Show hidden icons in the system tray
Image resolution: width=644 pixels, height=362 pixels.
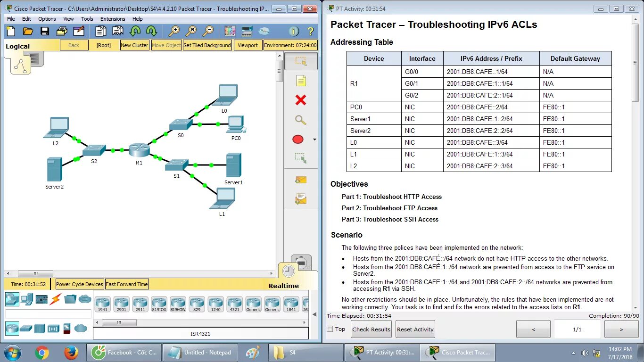[x=574, y=353]
